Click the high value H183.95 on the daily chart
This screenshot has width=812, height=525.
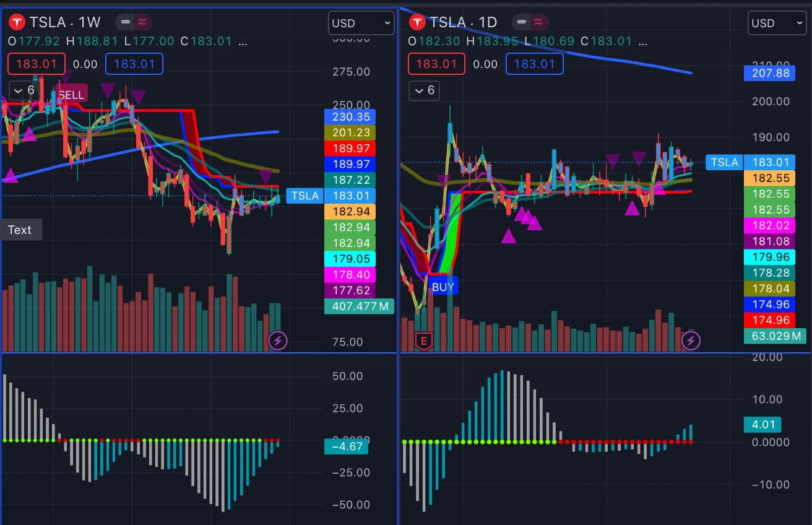(x=493, y=41)
